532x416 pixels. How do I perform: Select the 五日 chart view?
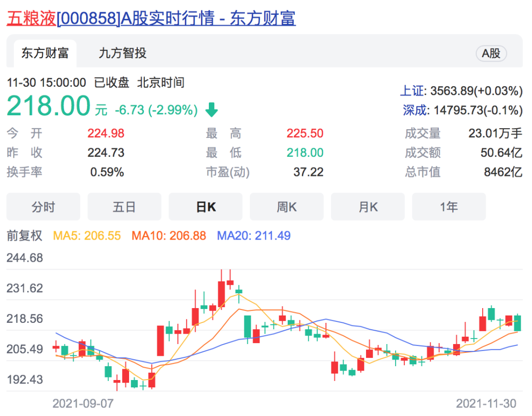pyautogui.click(x=124, y=207)
